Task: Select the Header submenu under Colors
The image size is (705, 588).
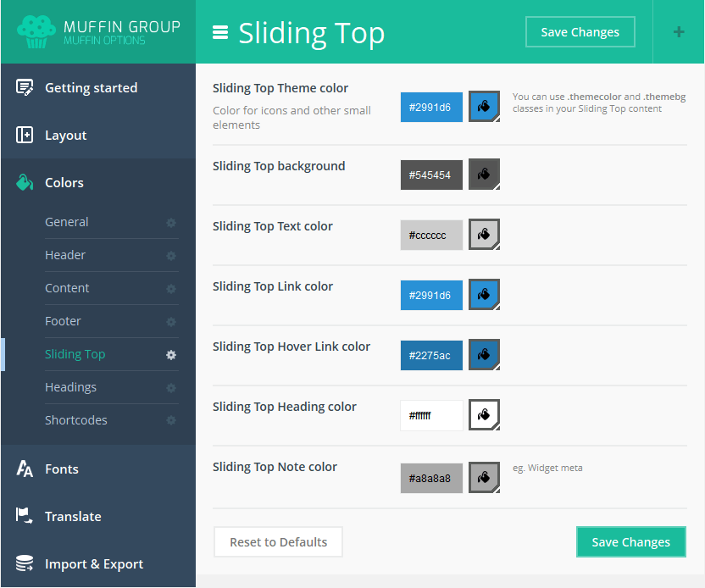Action: (x=65, y=255)
